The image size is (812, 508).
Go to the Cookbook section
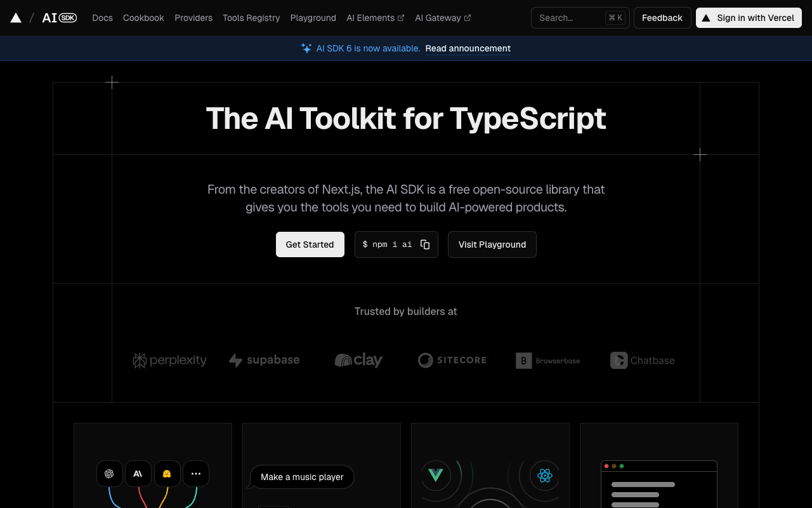(143, 18)
